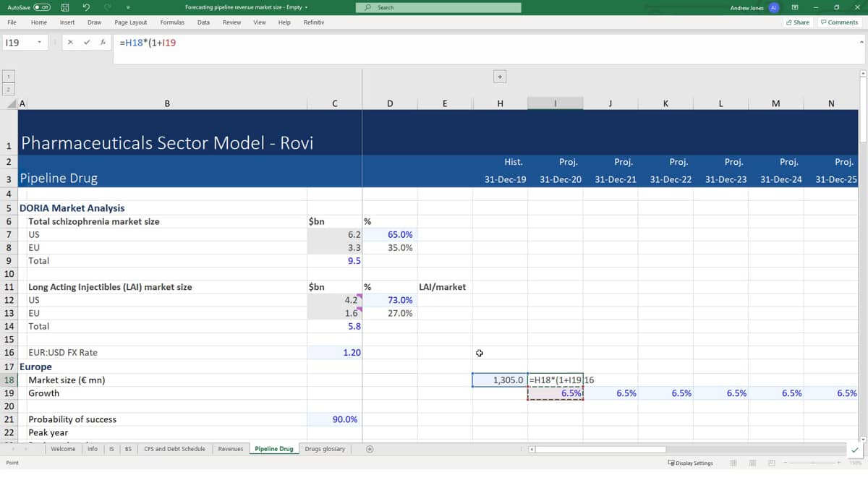This screenshot has height=488, width=868.
Task: Select column H header
Action: (x=500, y=104)
